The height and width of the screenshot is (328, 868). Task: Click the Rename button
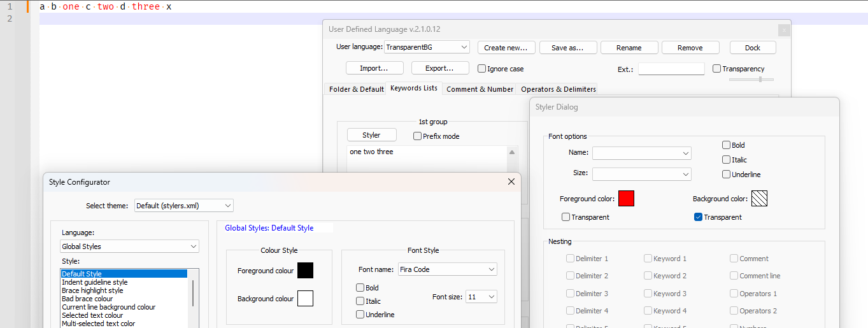click(x=629, y=48)
